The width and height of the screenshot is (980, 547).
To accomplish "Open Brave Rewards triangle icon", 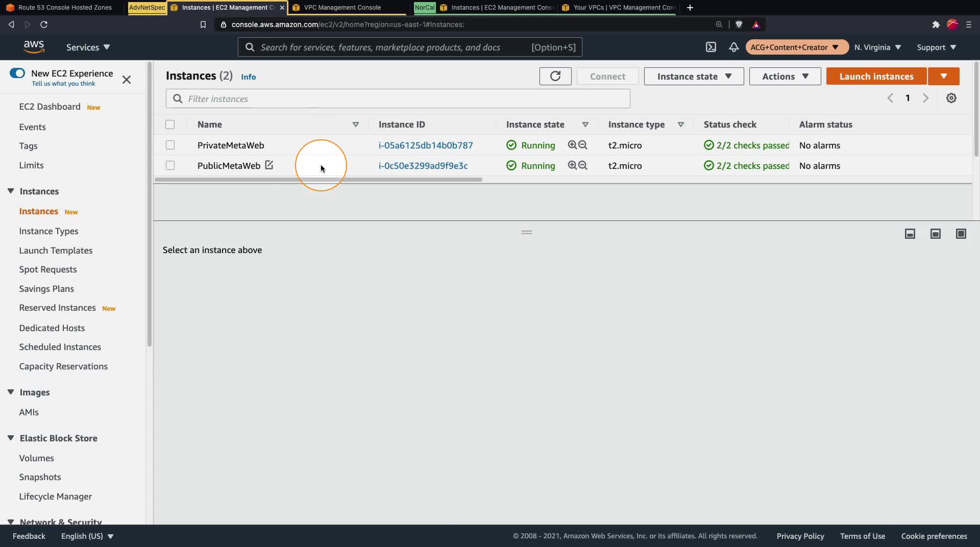I will [x=756, y=24].
